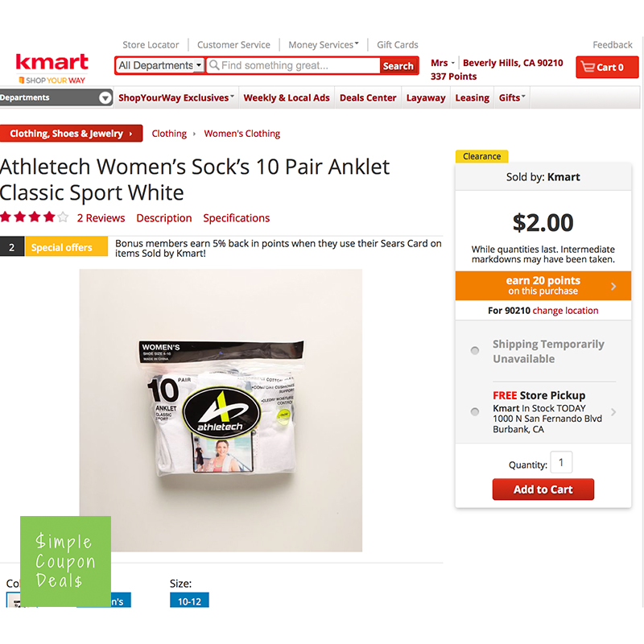The image size is (644, 644).
Task: Select the Shipping Temporarily Unavailable radio
Action: pyautogui.click(x=475, y=351)
